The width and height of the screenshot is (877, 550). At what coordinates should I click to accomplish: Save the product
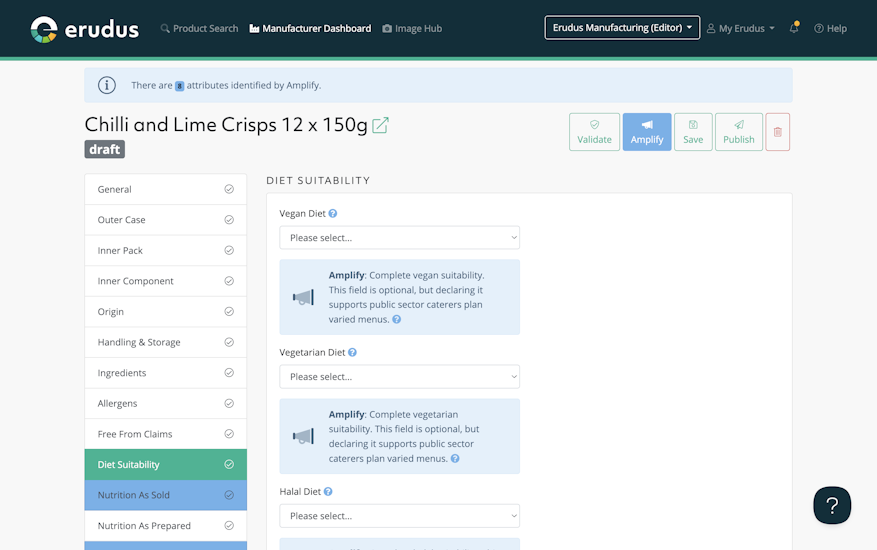click(x=693, y=132)
